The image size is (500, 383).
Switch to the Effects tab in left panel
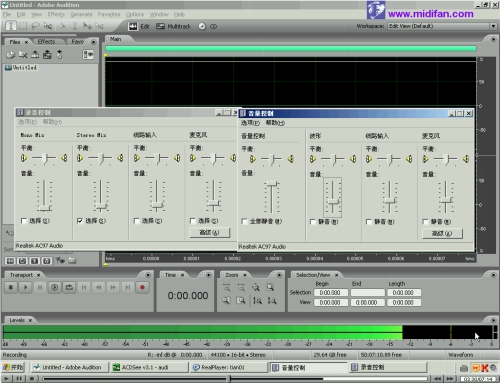click(x=46, y=42)
